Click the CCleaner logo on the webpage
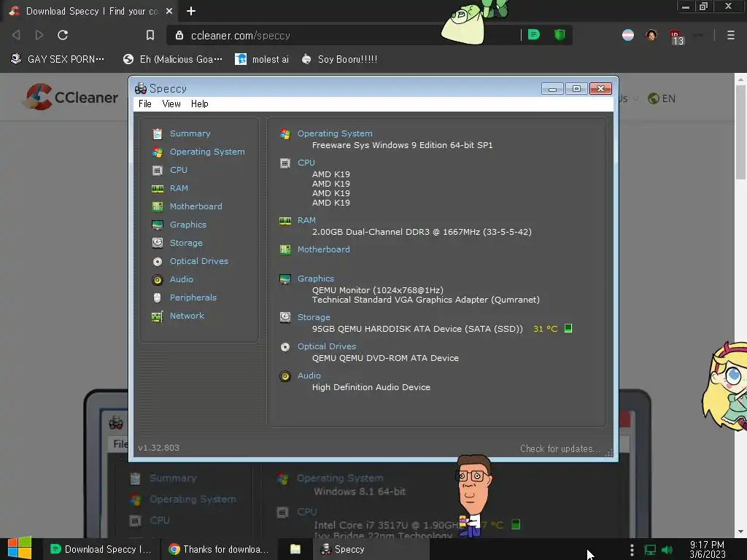Image resolution: width=747 pixels, height=560 pixels. 71,97
